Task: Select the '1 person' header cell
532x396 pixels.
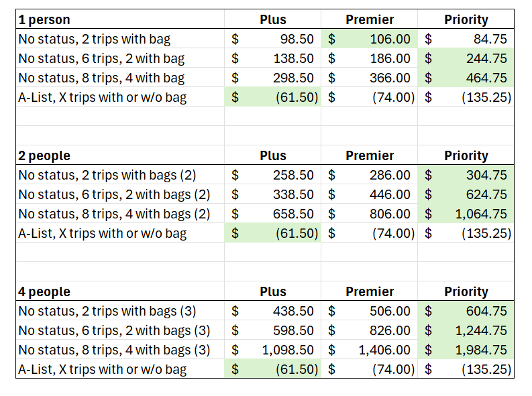Action: tap(120, 19)
